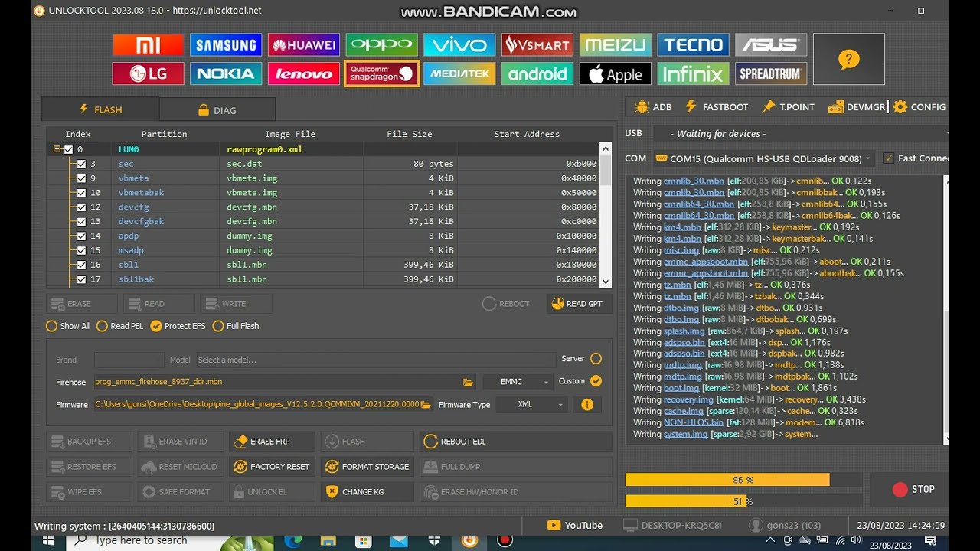Collapse the LUN0 tree node
The height and width of the screenshot is (551, 980).
[x=57, y=149]
